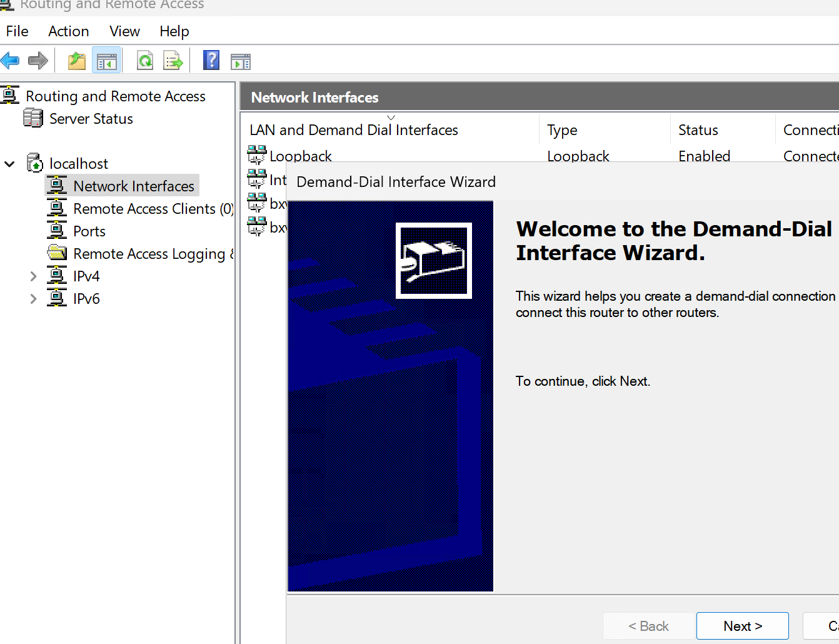Click the Network Interfaces pane header
The width and height of the screenshot is (839, 644).
540,97
